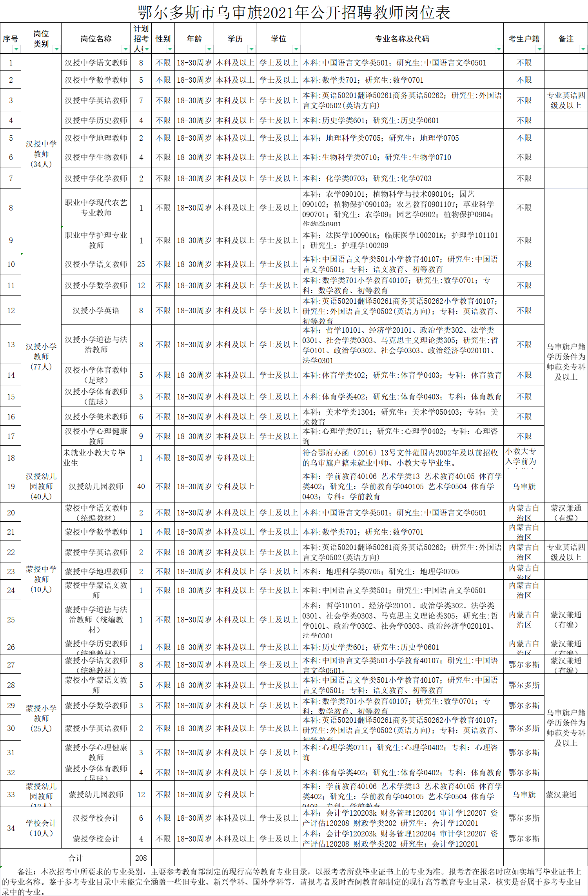The image size is (588, 896).
Task: Open the 年龄 column filter dropdown
Action: pos(209,49)
